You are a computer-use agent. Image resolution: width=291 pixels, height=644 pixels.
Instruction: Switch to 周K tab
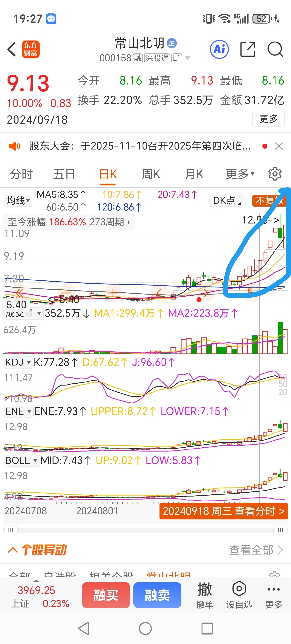tap(151, 174)
